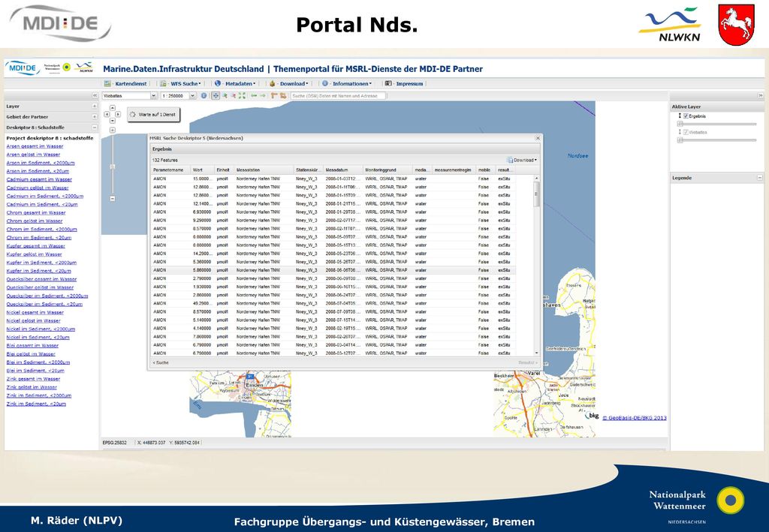Image resolution: width=769 pixels, height=532 pixels.
Task: Pan map west with left arrow
Action: (107, 114)
